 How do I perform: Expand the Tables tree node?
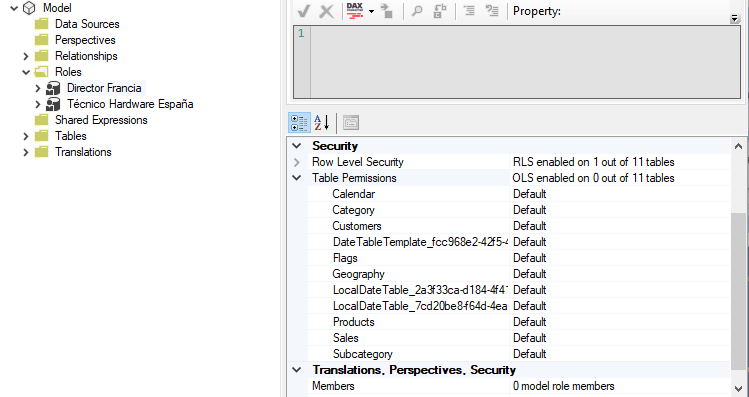click(x=26, y=136)
